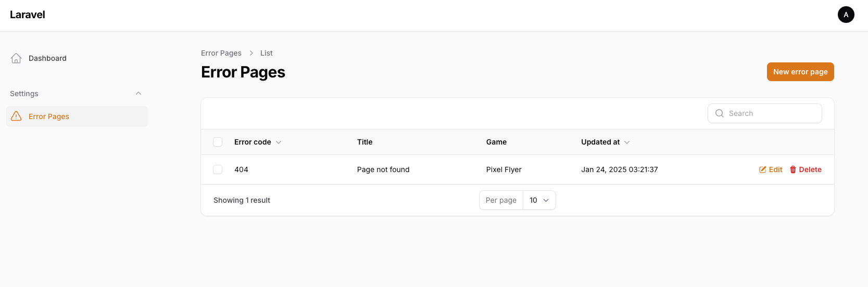Click the Dashboard home icon
The image size is (868, 287).
[x=16, y=58]
